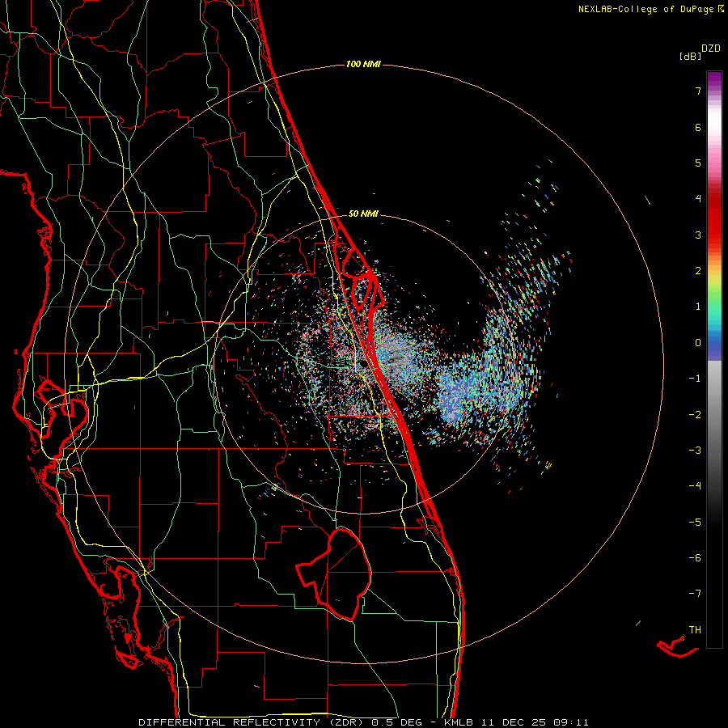Select the "50 NMI" range ring label
728x728 pixels.
[x=363, y=214]
